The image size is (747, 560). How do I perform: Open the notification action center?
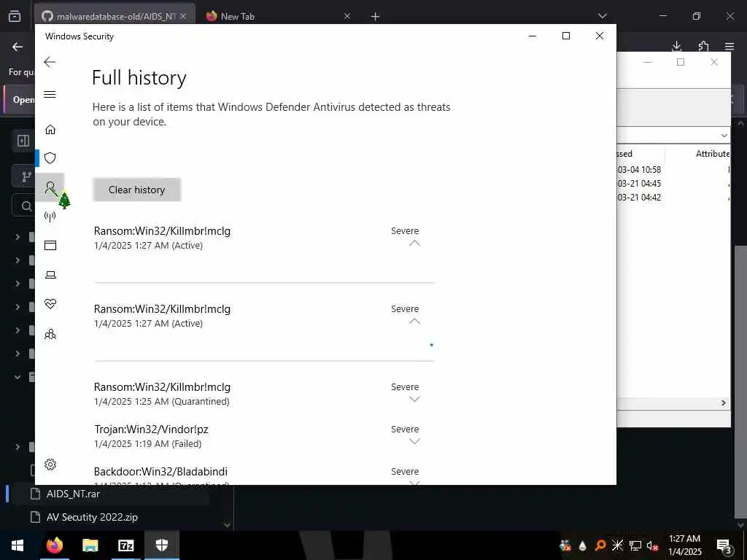tap(724, 546)
